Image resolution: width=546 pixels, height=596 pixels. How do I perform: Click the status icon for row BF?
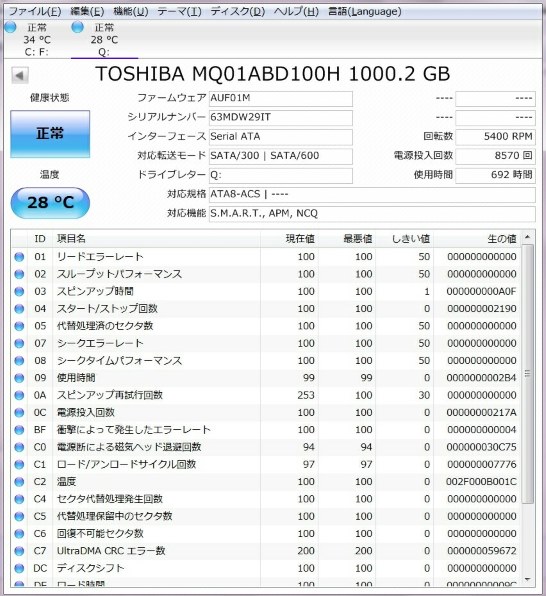click(19, 430)
